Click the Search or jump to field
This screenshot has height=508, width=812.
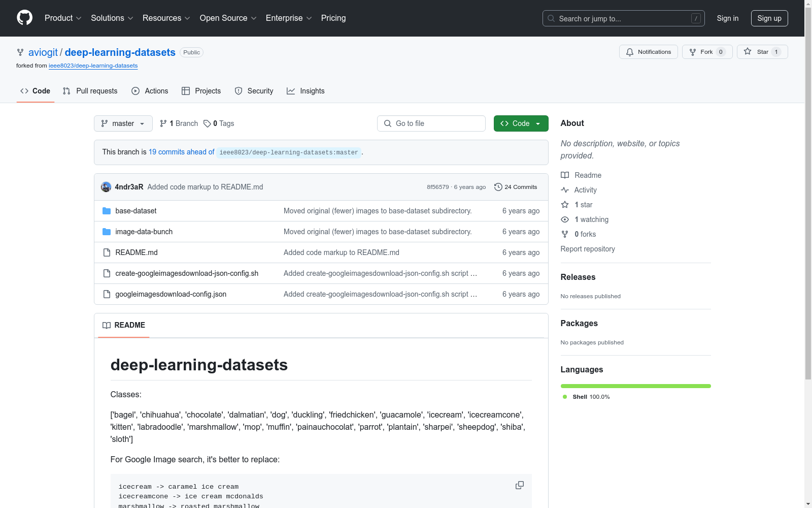click(624, 18)
